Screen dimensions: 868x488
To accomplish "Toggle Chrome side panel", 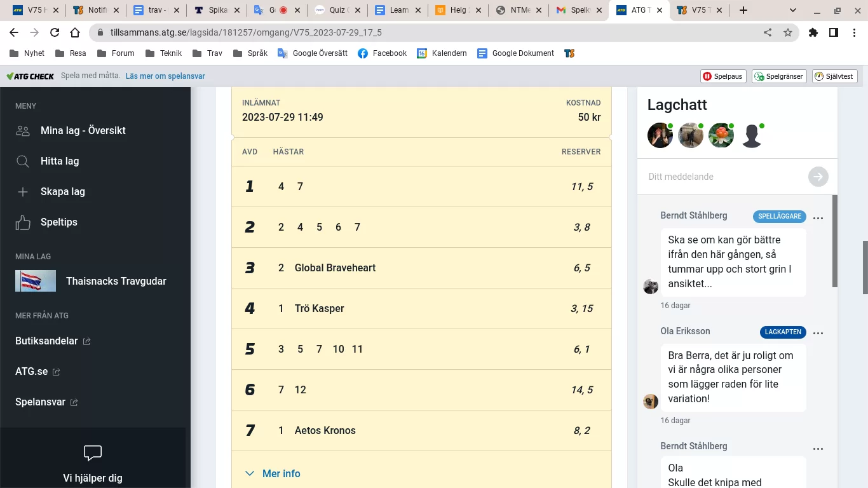I will (834, 32).
